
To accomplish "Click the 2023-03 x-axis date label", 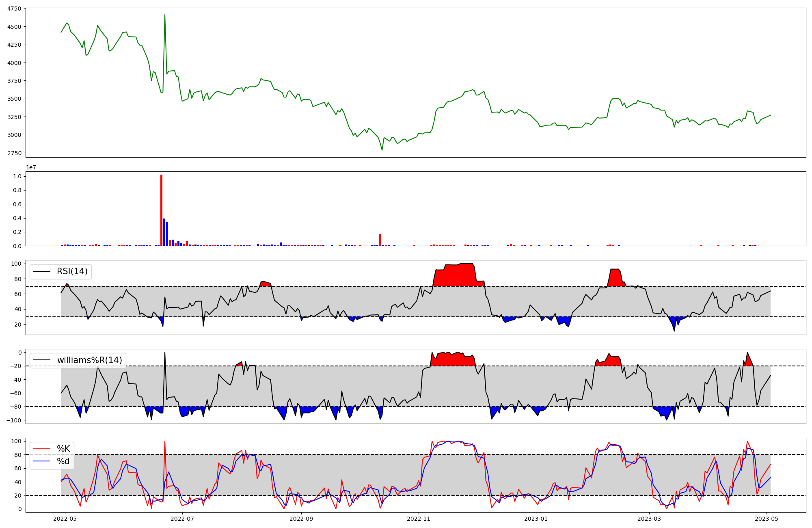I will coord(649,519).
